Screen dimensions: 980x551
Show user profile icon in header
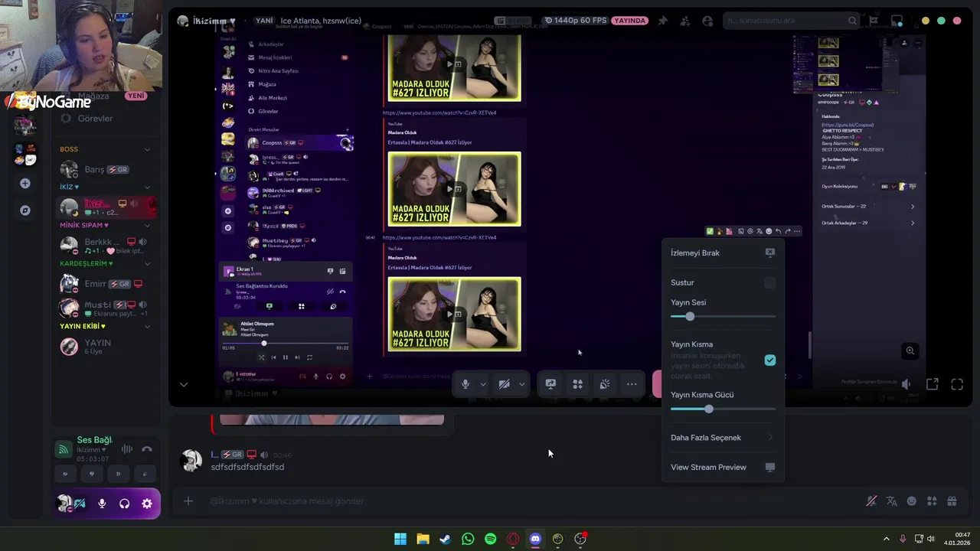[x=707, y=21]
